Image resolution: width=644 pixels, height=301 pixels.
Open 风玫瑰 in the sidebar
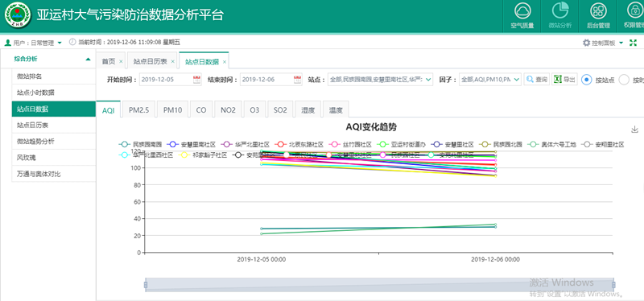(53, 158)
